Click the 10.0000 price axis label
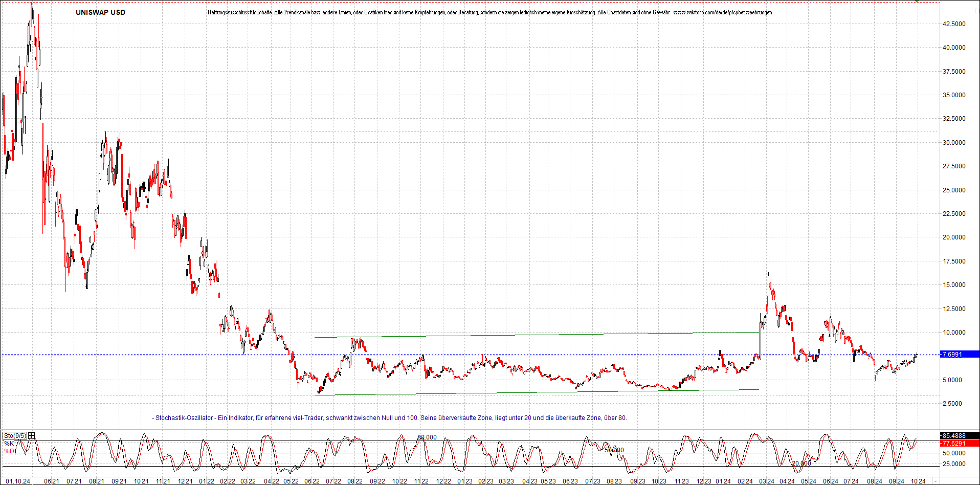 (x=954, y=333)
